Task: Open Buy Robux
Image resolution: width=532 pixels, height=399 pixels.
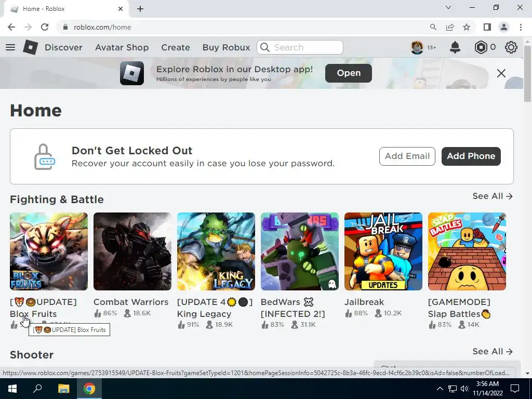Action: (x=227, y=47)
